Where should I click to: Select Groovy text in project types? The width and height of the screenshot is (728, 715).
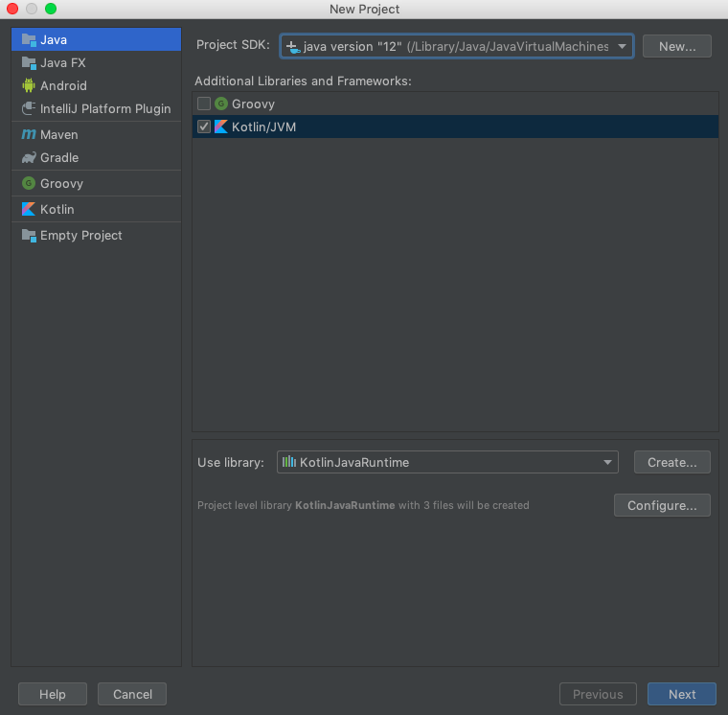[61, 183]
